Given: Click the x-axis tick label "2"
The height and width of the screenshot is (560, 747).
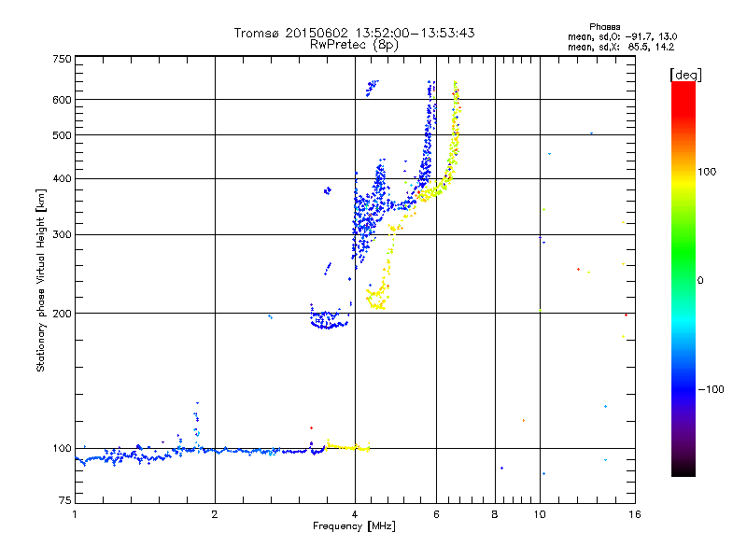Looking at the screenshot, I should pos(215,514).
